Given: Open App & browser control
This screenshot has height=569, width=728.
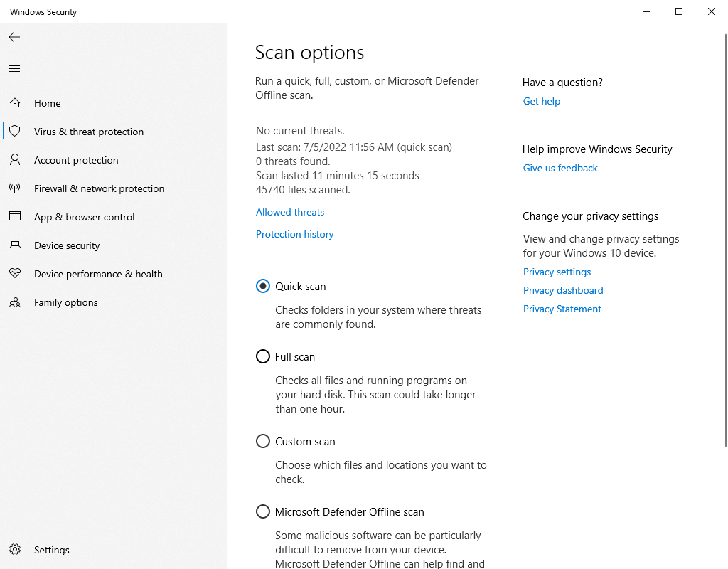Looking at the screenshot, I should tap(14, 216).
